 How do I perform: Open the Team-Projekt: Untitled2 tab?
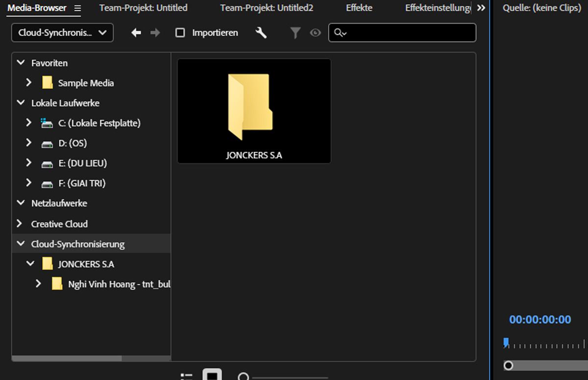[267, 8]
